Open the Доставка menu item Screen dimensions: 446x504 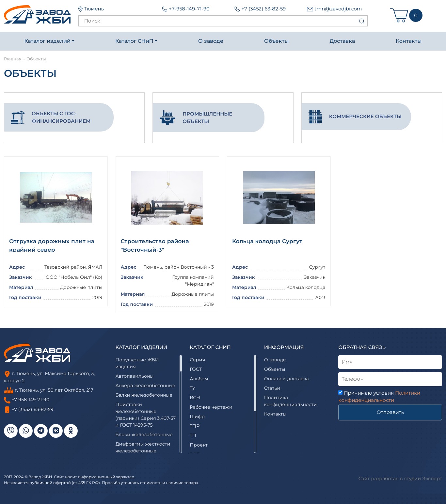click(x=342, y=41)
